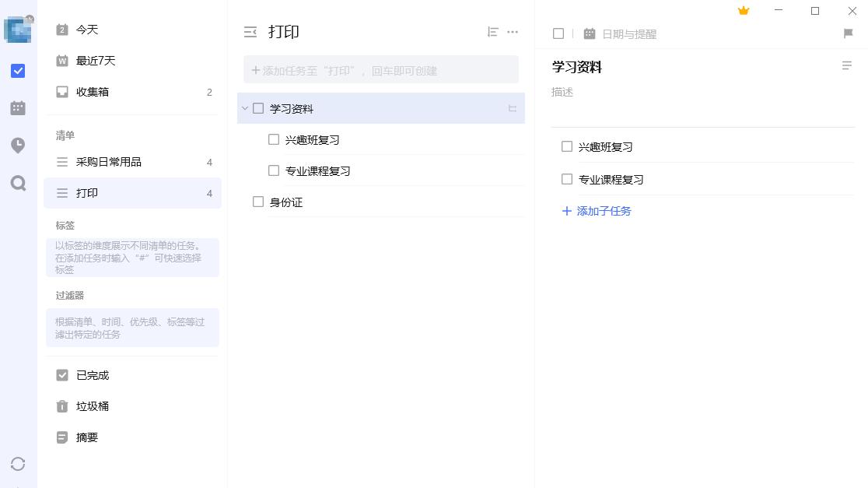Open the detail panel options icon

pos(846,66)
